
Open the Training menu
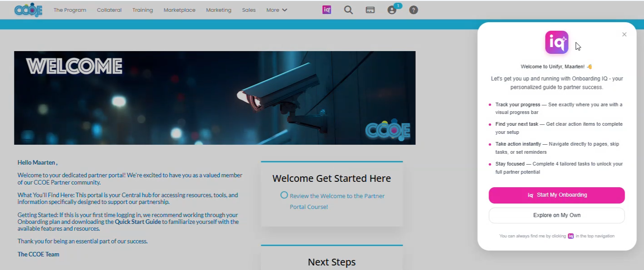(142, 10)
